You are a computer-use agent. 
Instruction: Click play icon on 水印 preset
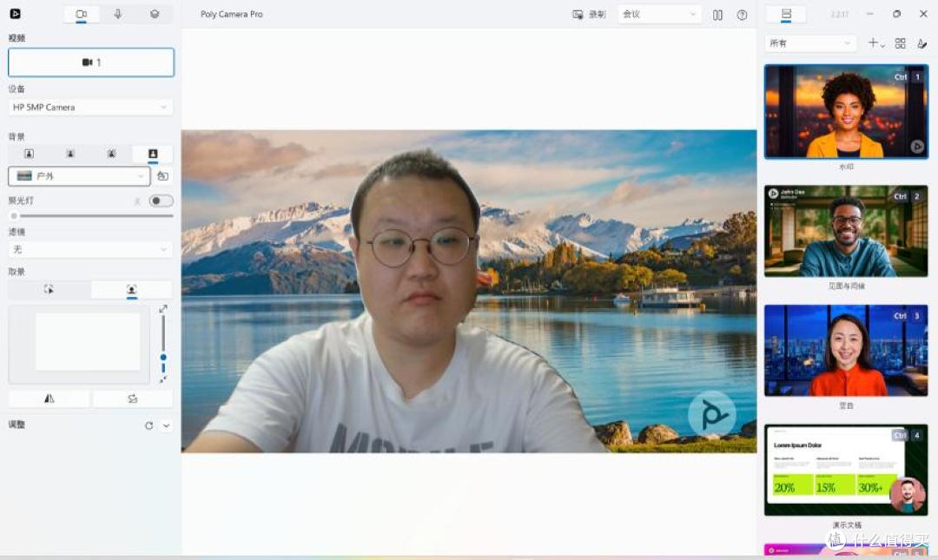pos(917,147)
